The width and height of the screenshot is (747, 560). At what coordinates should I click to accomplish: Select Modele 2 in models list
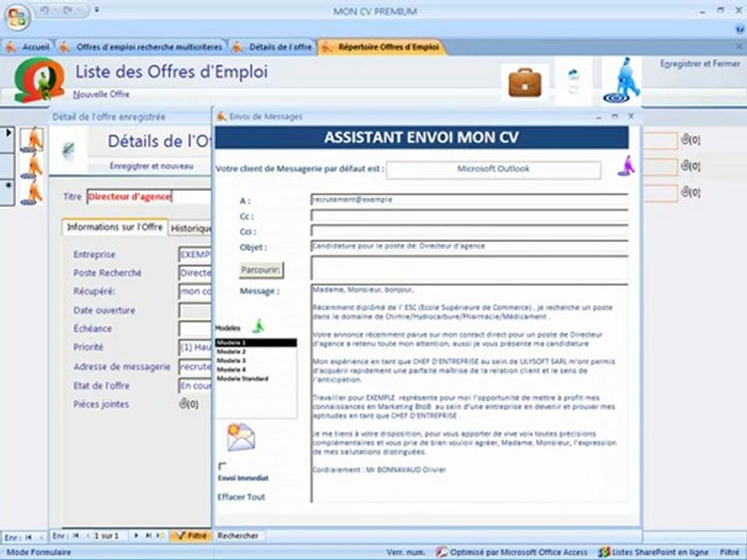coord(256,352)
